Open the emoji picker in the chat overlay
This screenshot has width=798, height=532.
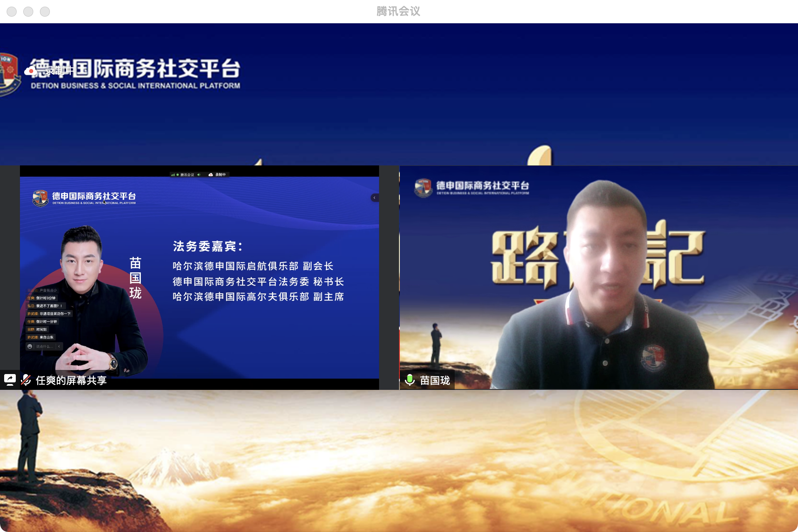point(30,346)
